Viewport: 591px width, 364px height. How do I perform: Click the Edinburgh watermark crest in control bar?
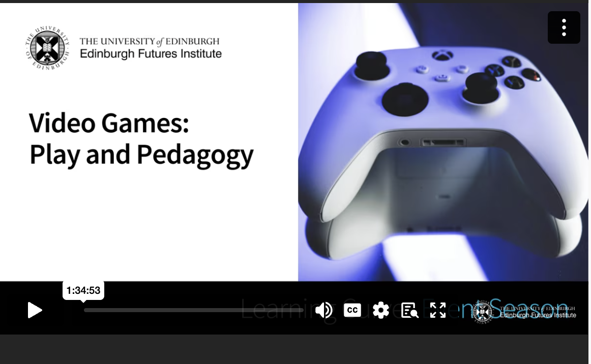482,311
